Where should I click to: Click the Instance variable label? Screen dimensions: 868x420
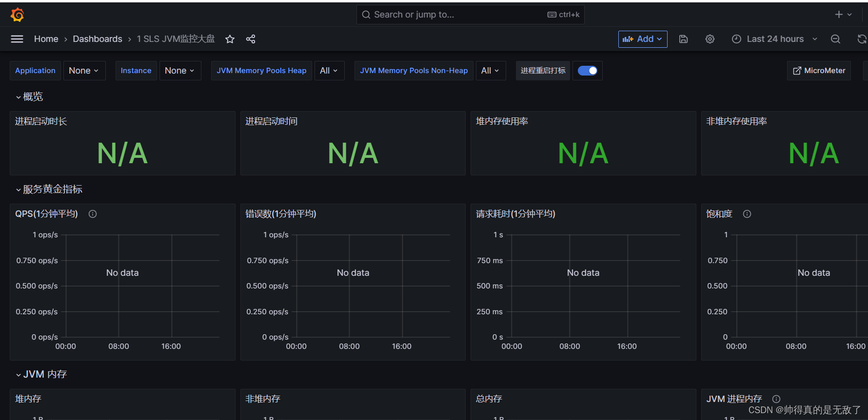pyautogui.click(x=136, y=71)
